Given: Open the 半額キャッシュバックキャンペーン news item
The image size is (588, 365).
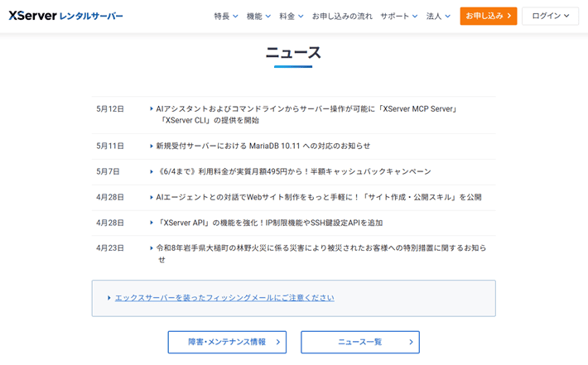Looking at the screenshot, I should click(294, 171).
